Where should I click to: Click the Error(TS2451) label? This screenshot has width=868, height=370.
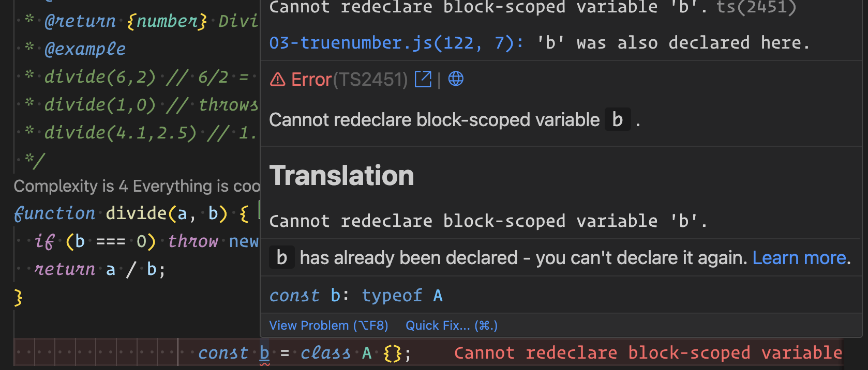[349, 79]
